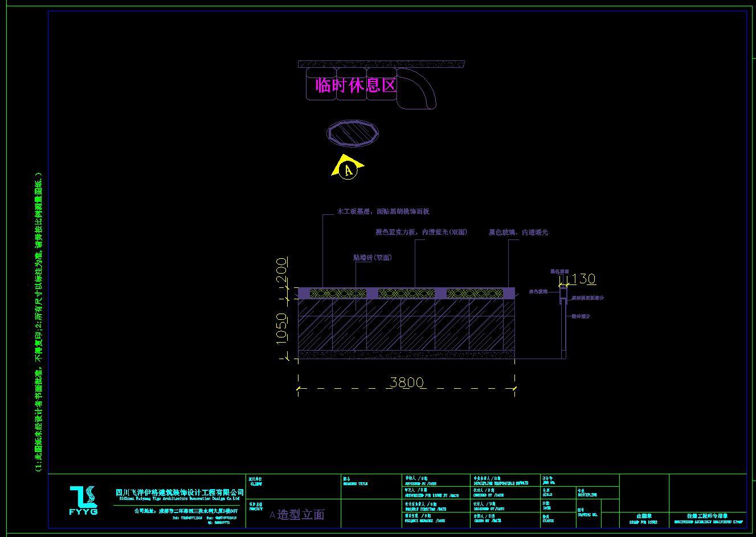Click the FYYG company logo
This screenshot has width=756, height=537.
[83, 500]
